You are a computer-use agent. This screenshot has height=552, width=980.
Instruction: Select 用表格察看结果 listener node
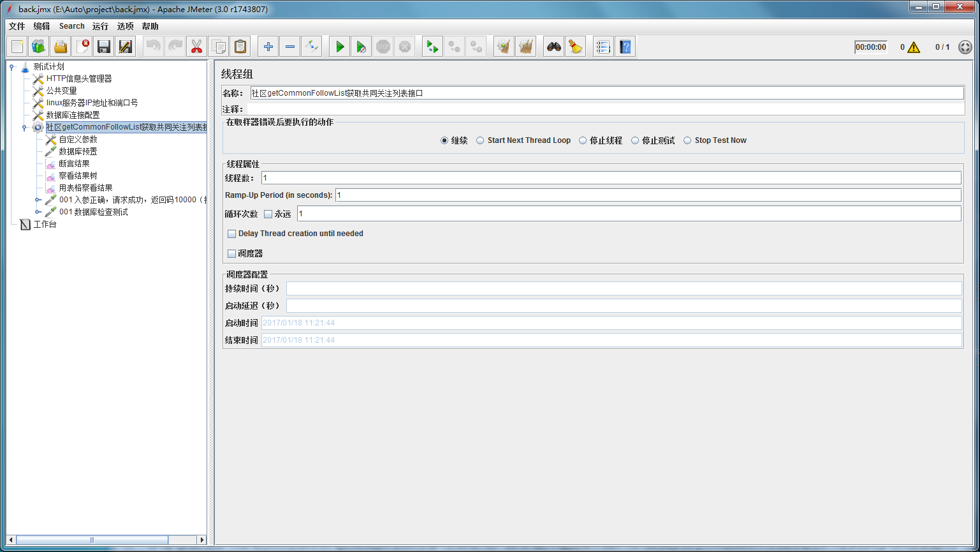coord(86,188)
